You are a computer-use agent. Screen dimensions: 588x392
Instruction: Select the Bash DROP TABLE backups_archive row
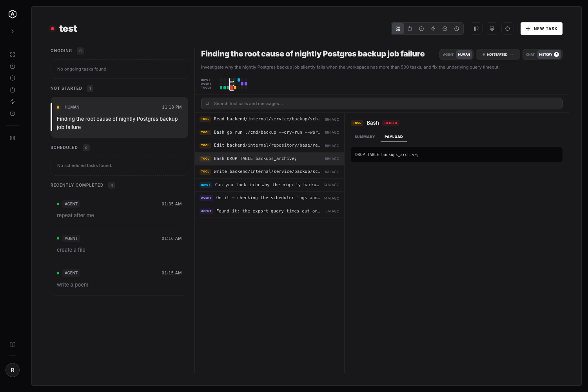(x=270, y=159)
